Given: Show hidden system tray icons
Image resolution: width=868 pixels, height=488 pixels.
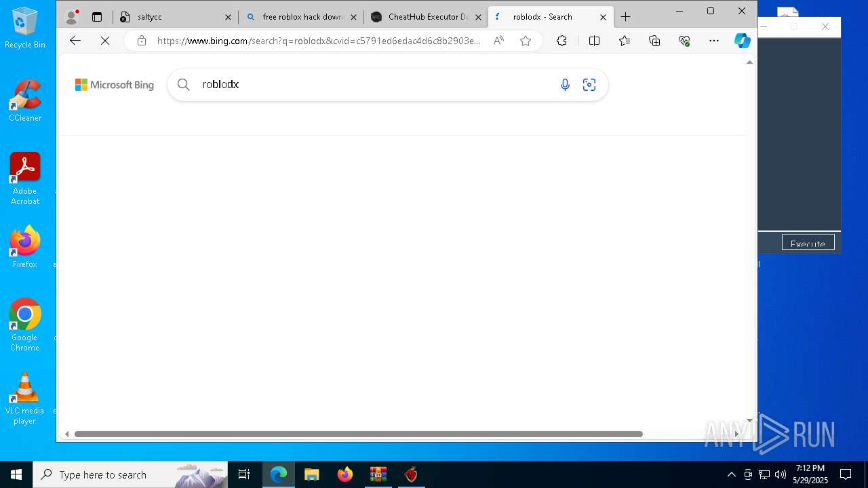Looking at the screenshot, I should click(731, 474).
